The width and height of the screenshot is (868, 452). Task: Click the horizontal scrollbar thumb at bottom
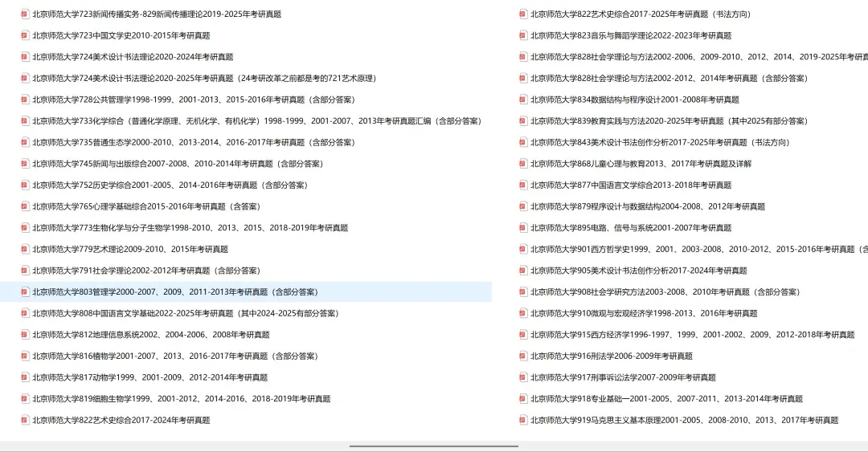click(x=434, y=446)
